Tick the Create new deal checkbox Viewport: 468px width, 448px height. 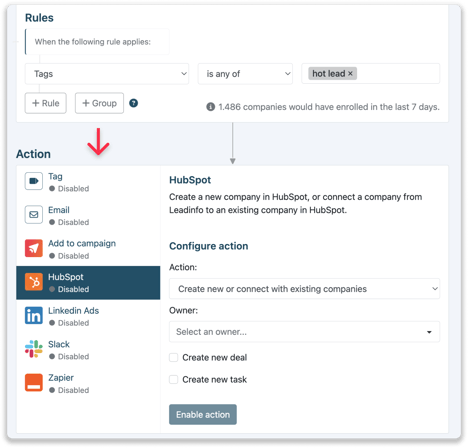(173, 357)
